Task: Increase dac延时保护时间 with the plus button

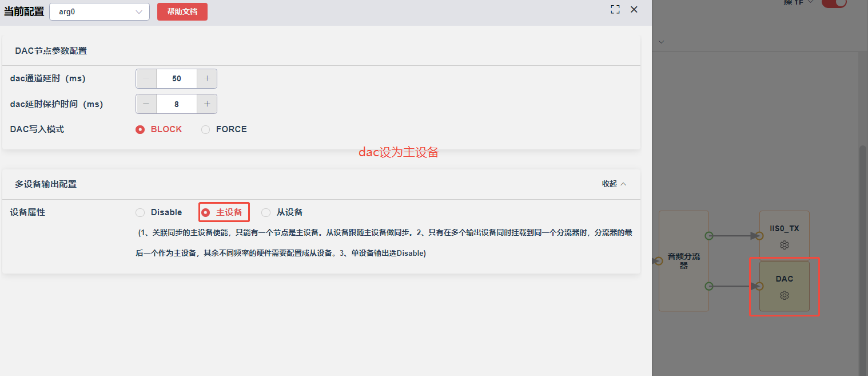Action: [x=207, y=104]
